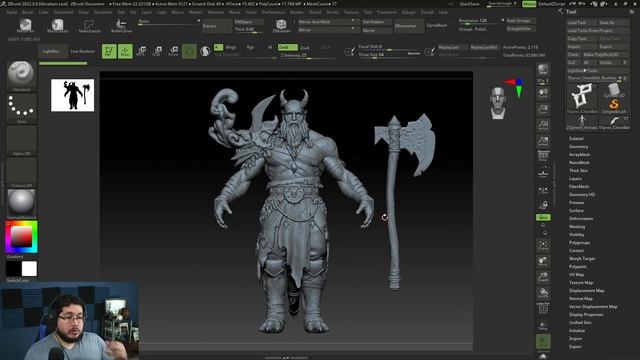Image resolution: width=640 pixels, height=360 pixels.
Task: Activate the Scale gizmo mode icon
Action: (158, 51)
